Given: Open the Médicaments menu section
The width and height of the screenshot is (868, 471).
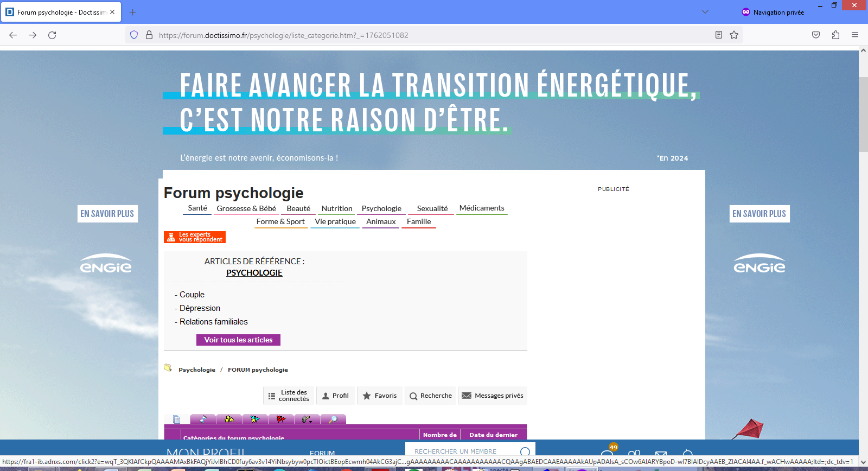Looking at the screenshot, I should coord(482,208).
